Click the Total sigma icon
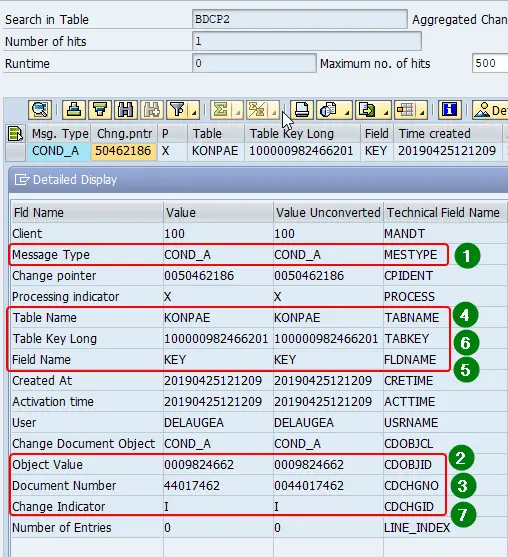The height and width of the screenshot is (557, 508). click(221, 110)
